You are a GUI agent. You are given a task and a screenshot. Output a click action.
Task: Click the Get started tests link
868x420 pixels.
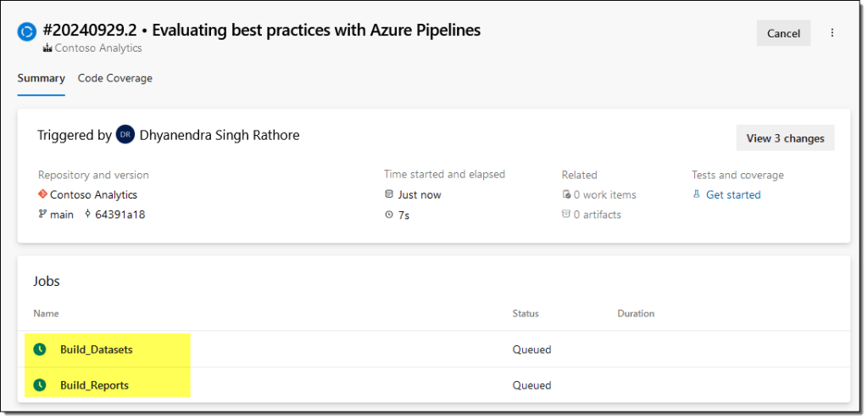[x=732, y=194]
